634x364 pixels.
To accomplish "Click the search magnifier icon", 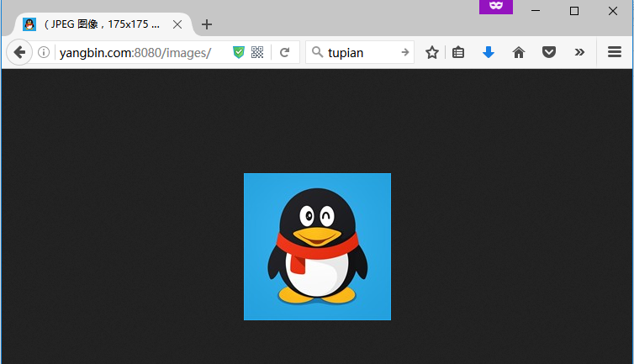I will (317, 52).
